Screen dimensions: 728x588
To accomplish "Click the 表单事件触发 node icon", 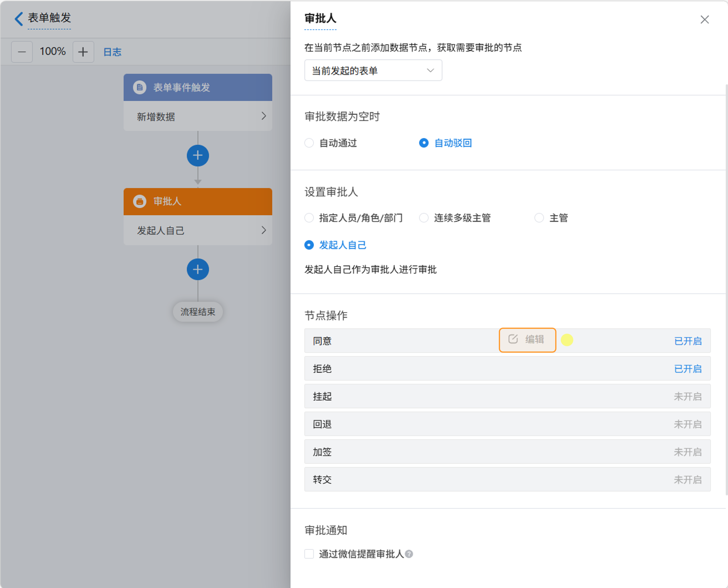I will pyautogui.click(x=140, y=87).
